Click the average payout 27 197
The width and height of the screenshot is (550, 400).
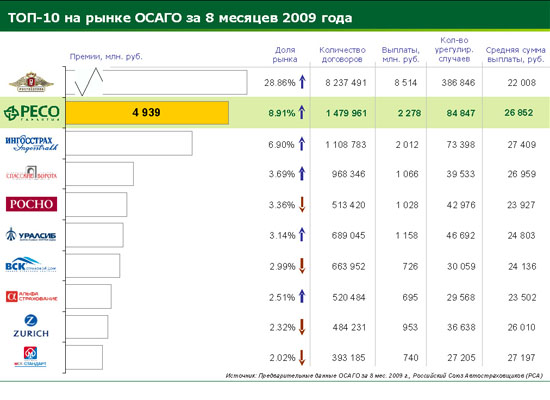pyautogui.click(x=521, y=358)
